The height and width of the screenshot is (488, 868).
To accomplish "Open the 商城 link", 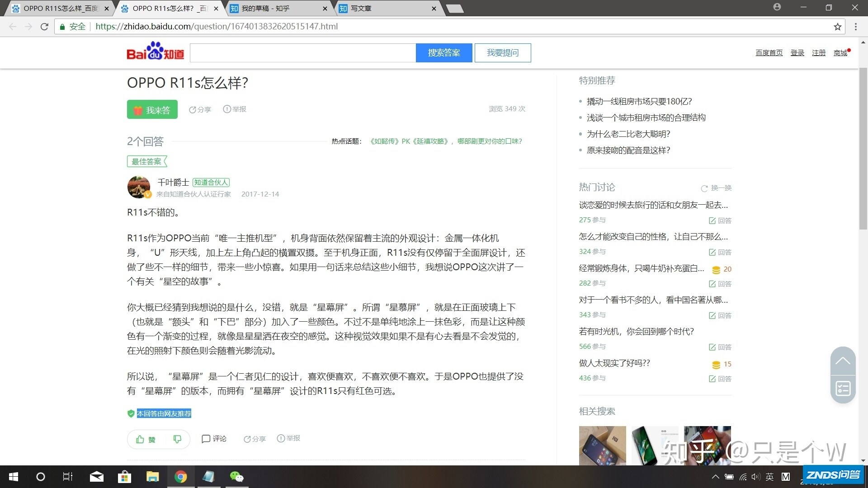I will click(x=840, y=53).
